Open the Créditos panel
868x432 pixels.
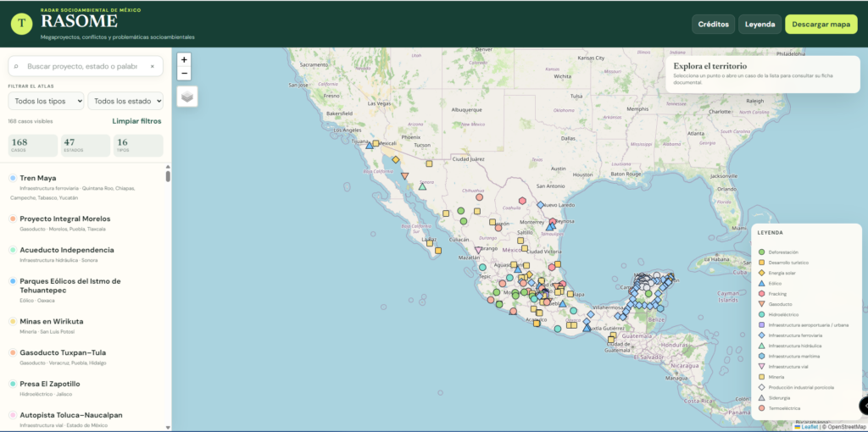714,25
